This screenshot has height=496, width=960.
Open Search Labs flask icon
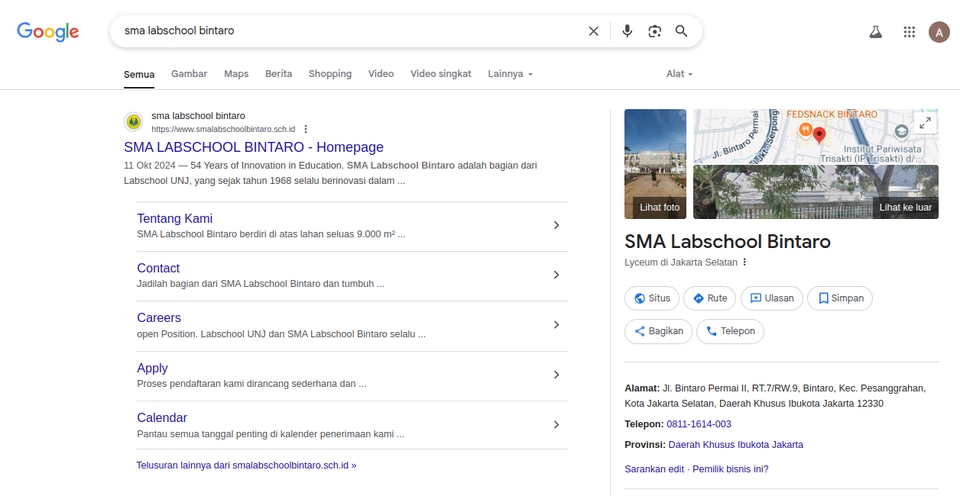pyautogui.click(x=876, y=32)
